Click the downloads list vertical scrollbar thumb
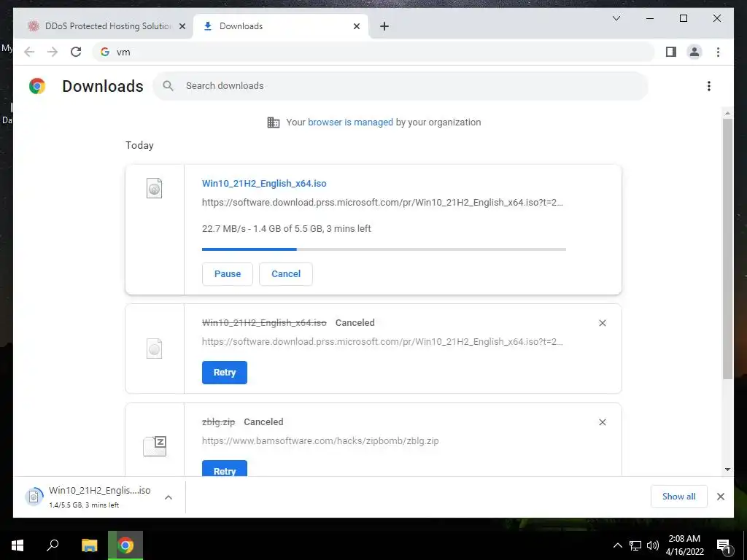 click(x=727, y=249)
